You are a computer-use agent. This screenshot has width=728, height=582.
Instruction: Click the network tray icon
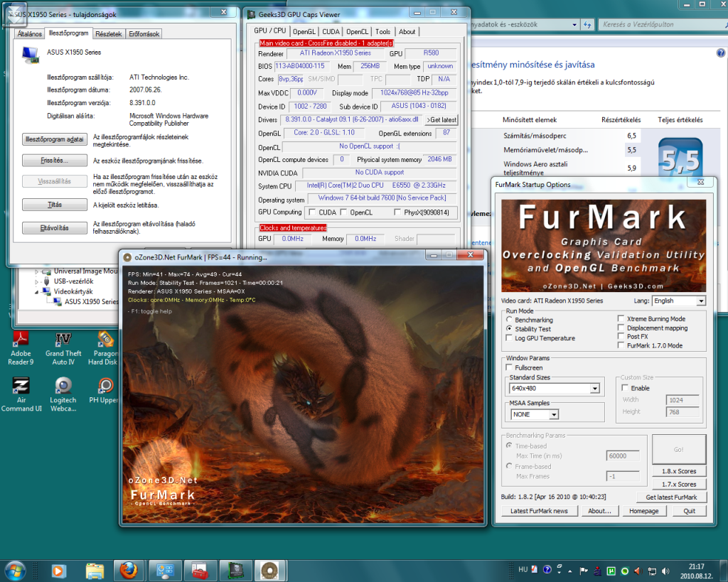pyautogui.click(x=653, y=571)
